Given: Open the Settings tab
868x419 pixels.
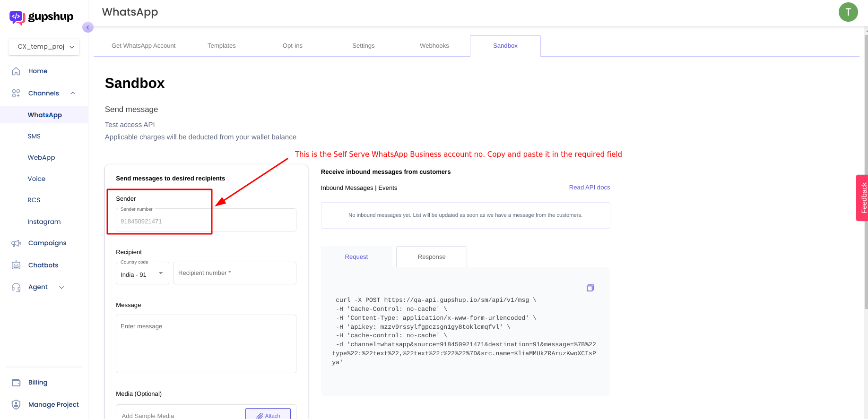Looking at the screenshot, I should click(363, 46).
